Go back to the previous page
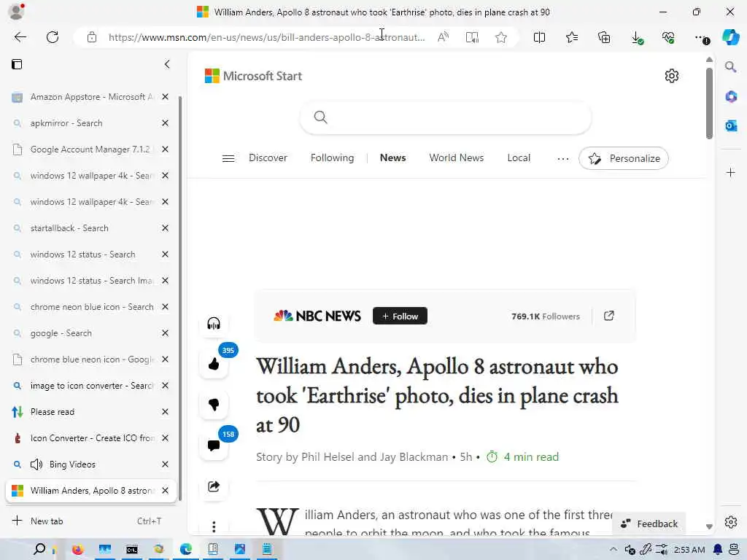The height and width of the screenshot is (560, 747). [x=20, y=37]
